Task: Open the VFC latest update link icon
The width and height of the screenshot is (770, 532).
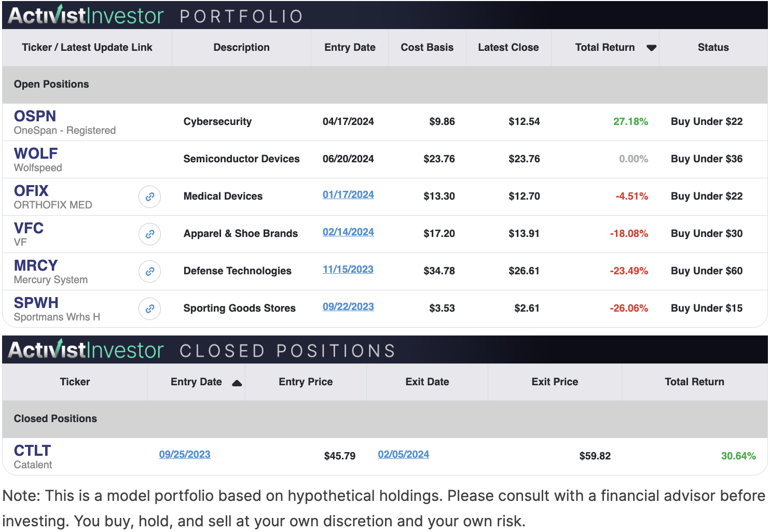Action: (149, 234)
